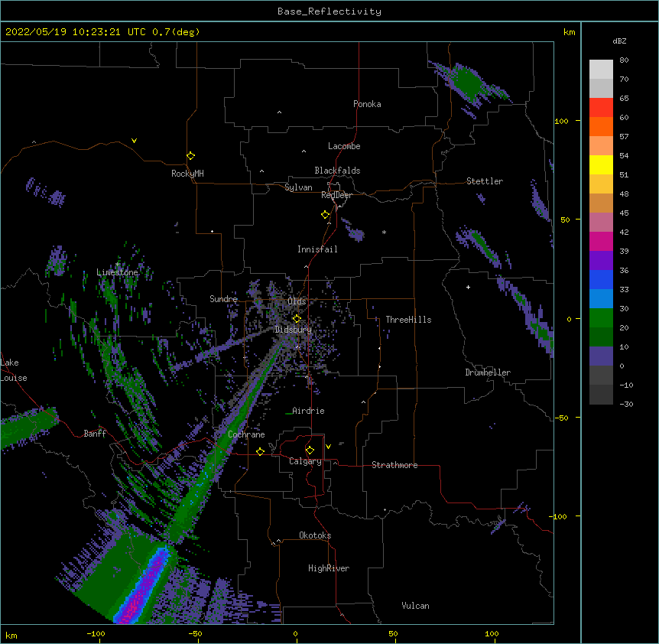This screenshot has height=644, width=659.
Task: Click the yellow marker near RockyMH
Action: click(190, 155)
